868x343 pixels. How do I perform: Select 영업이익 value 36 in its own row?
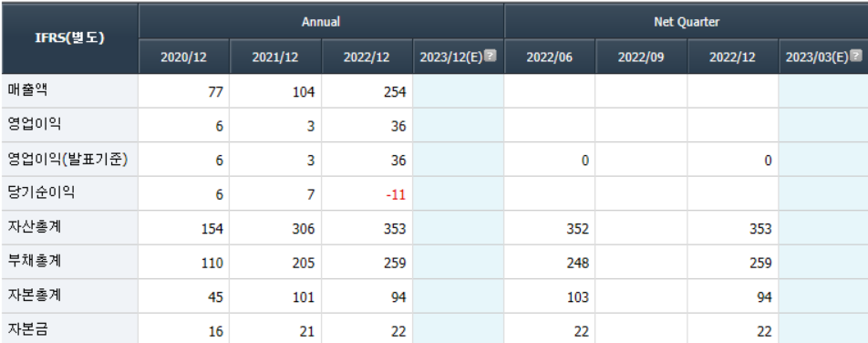click(x=398, y=126)
